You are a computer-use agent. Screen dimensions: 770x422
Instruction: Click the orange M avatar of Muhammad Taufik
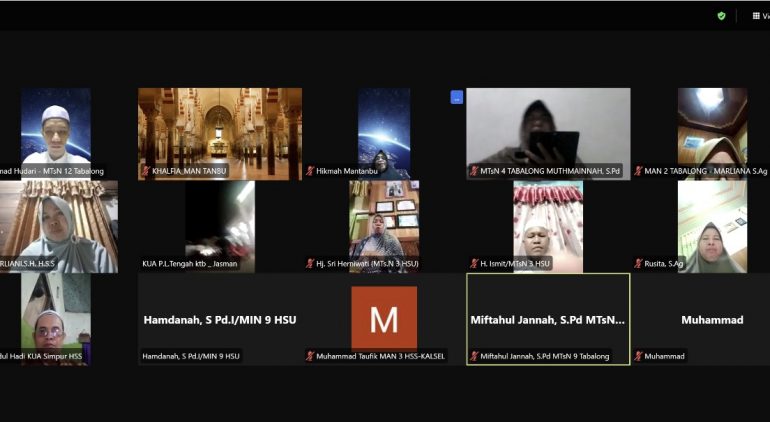click(384, 318)
